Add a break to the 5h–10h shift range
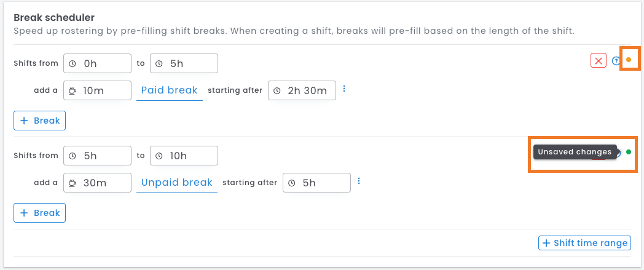 [x=39, y=213]
